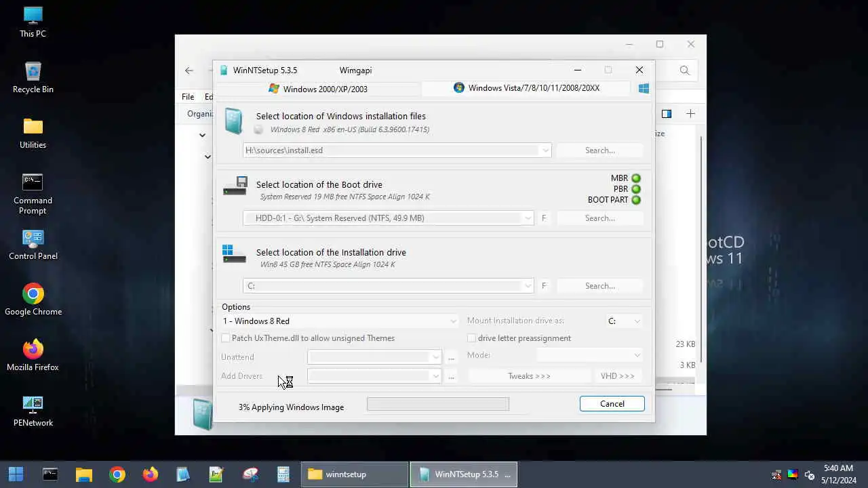Switch to the Windows Vista/7/8/10/11/2008/20XX tab

pos(527,88)
